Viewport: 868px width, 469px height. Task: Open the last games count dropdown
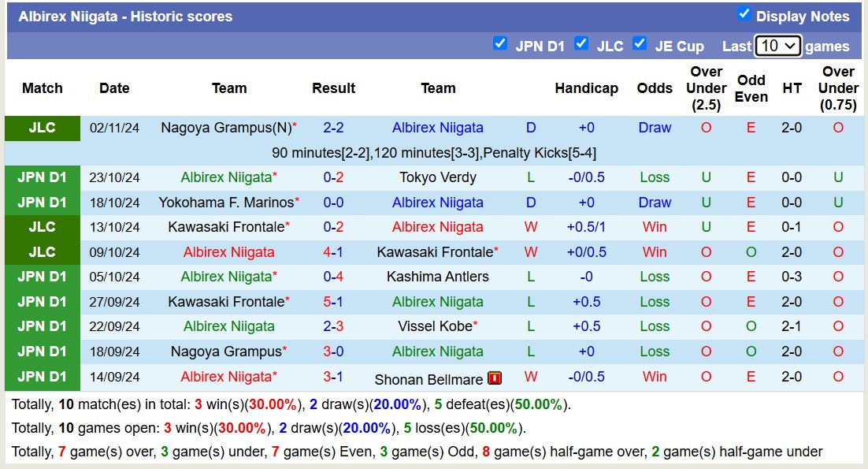(x=777, y=46)
